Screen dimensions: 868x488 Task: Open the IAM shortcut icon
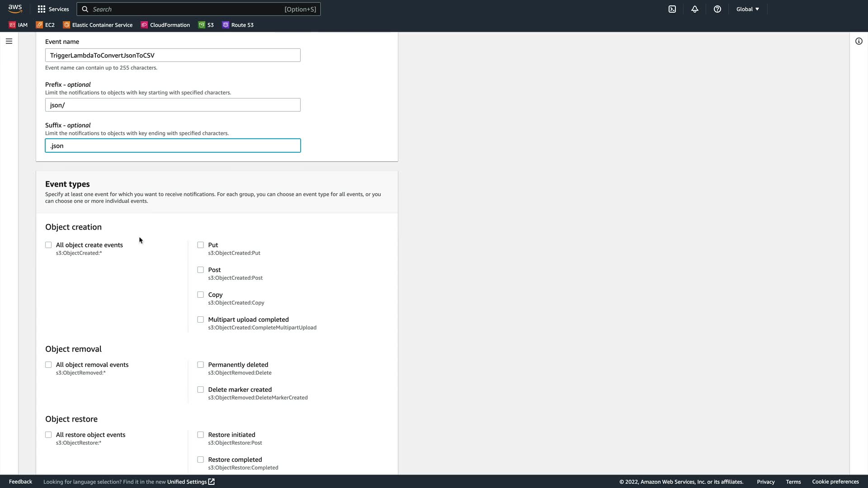[18, 25]
